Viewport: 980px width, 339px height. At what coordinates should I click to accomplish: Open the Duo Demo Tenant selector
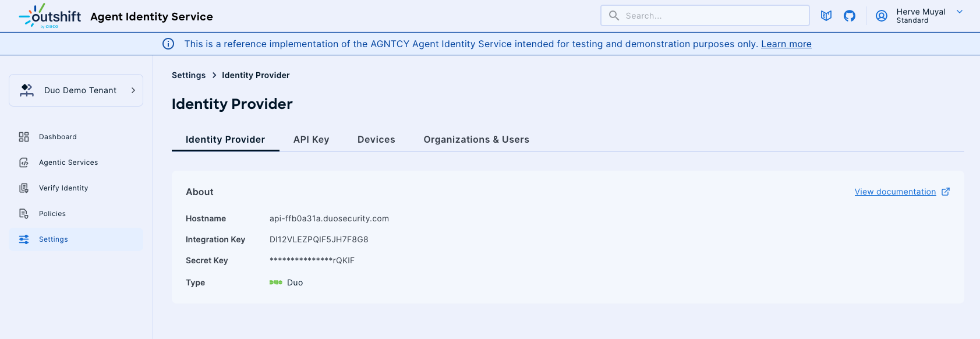click(76, 90)
